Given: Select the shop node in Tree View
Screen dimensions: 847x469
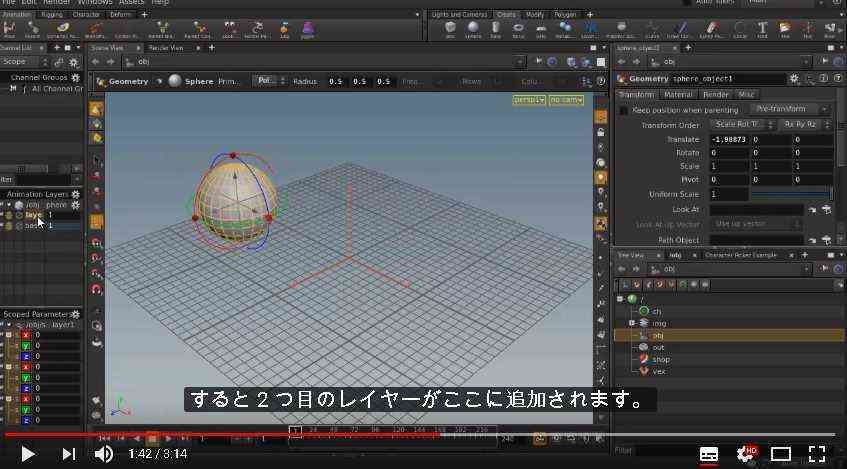Looking at the screenshot, I should [x=661, y=359].
